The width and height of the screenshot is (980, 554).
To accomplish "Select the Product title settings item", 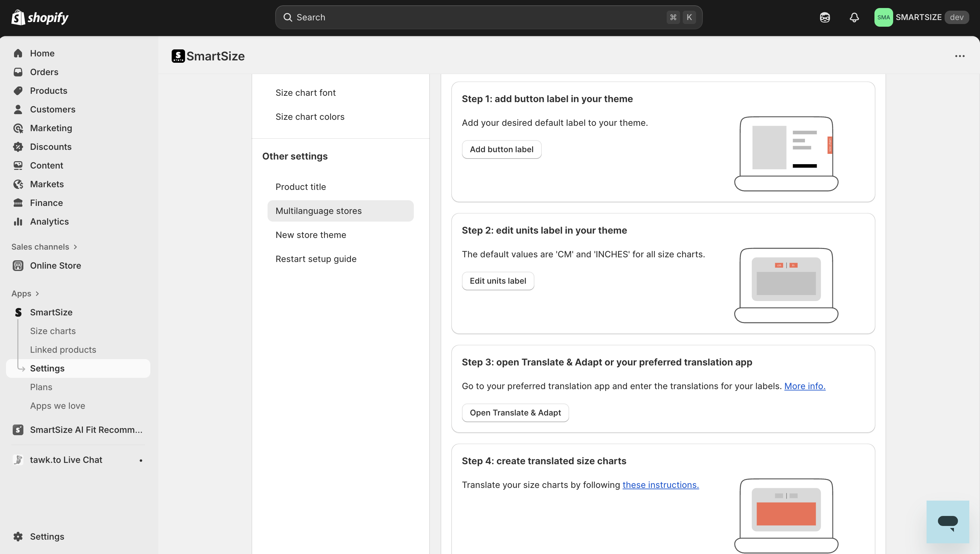I will click(300, 187).
